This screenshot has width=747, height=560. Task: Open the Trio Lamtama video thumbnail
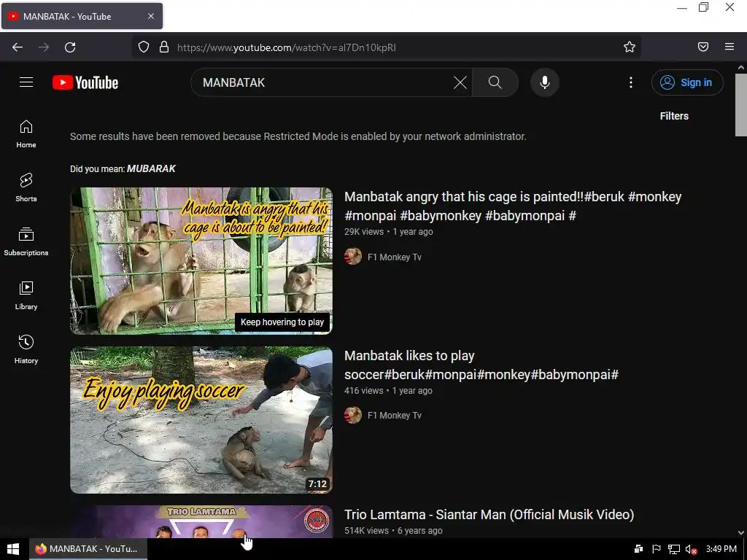point(201,521)
